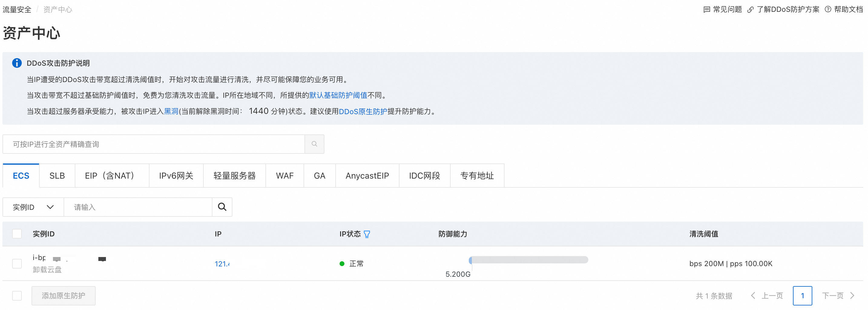Select the WAF tab
This screenshot has height=310, width=868.
[x=284, y=176]
